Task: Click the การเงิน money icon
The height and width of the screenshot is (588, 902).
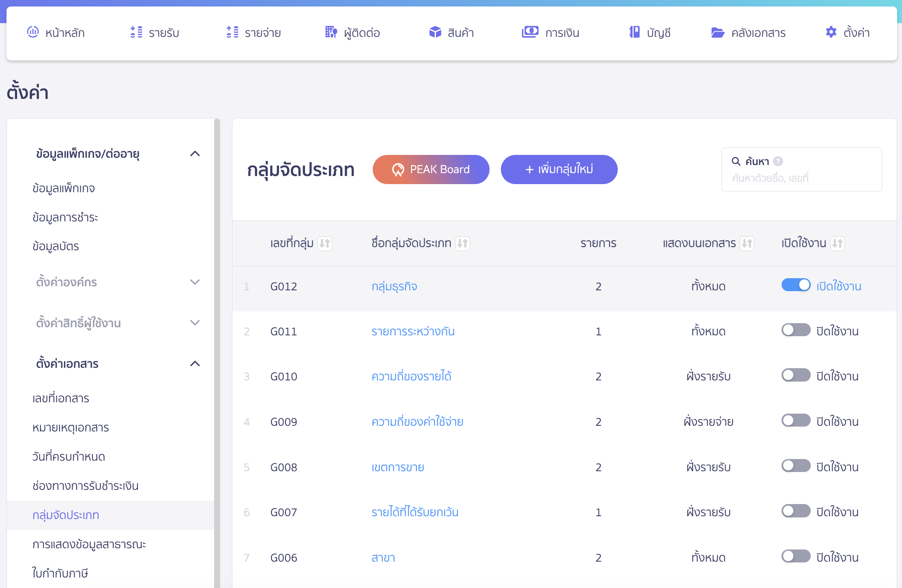Action: click(530, 32)
